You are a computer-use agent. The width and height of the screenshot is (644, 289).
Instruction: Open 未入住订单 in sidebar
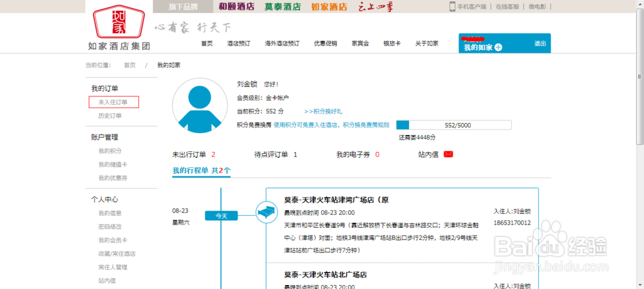(114, 102)
